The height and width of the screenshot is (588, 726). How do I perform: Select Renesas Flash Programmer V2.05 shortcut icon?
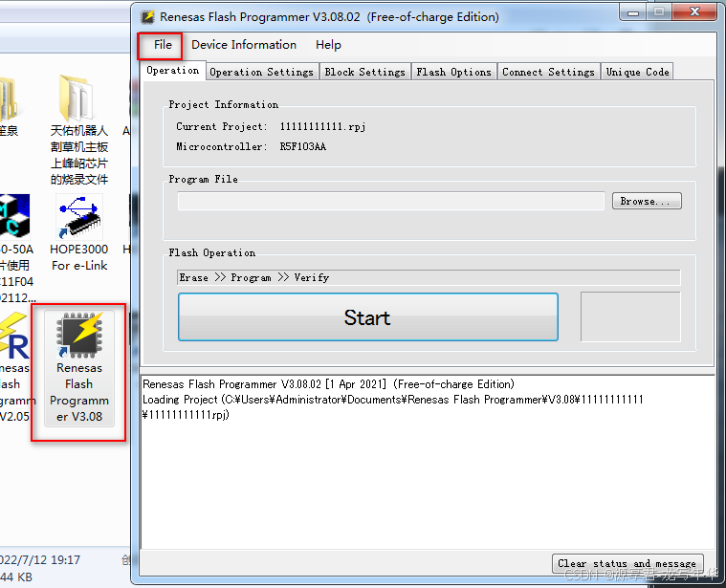point(14,368)
